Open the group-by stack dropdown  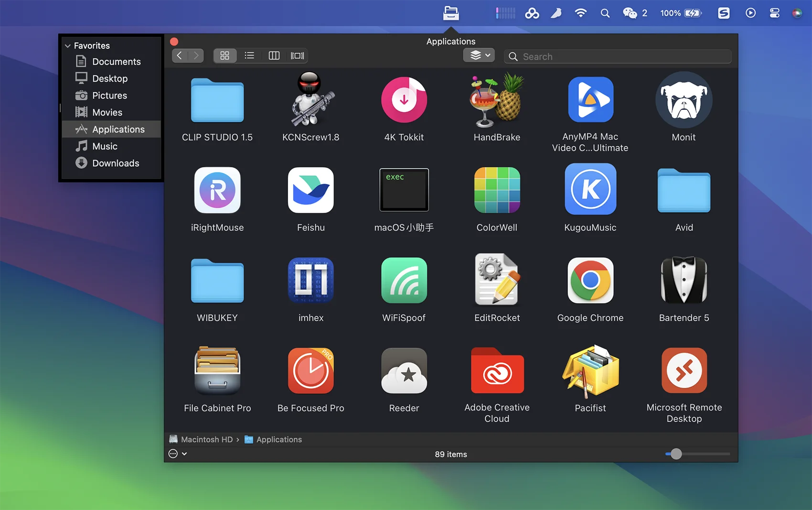point(479,55)
